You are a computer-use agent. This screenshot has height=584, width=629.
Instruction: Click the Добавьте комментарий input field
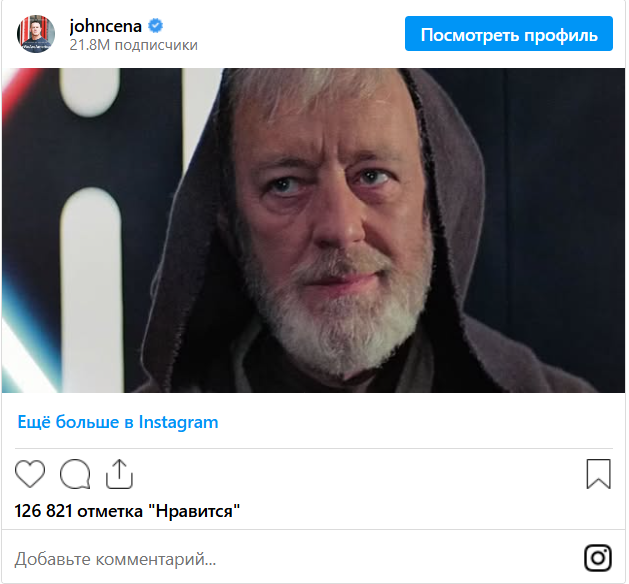click(x=297, y=558)
